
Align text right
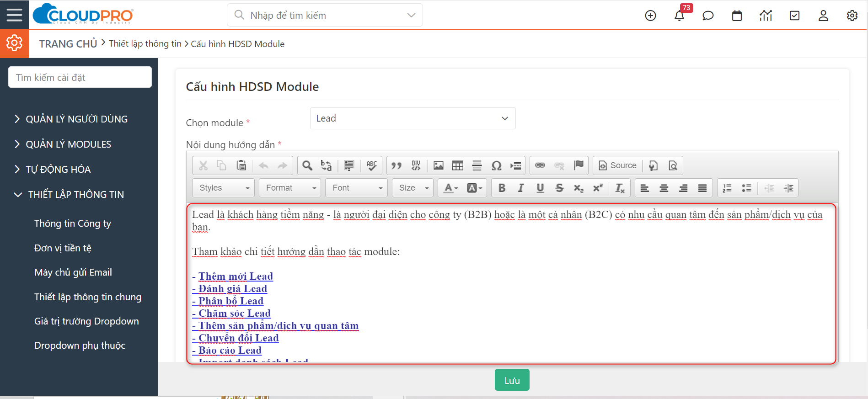point(683,188)
